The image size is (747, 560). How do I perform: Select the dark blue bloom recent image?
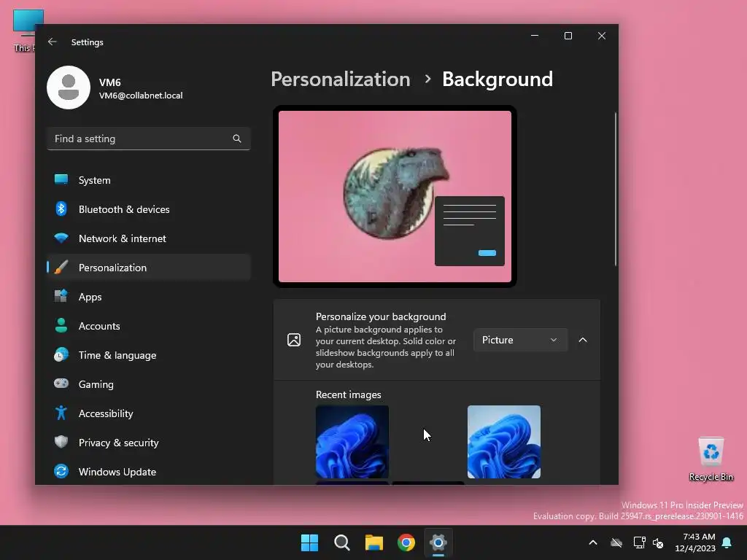click(x=352, y=442)
